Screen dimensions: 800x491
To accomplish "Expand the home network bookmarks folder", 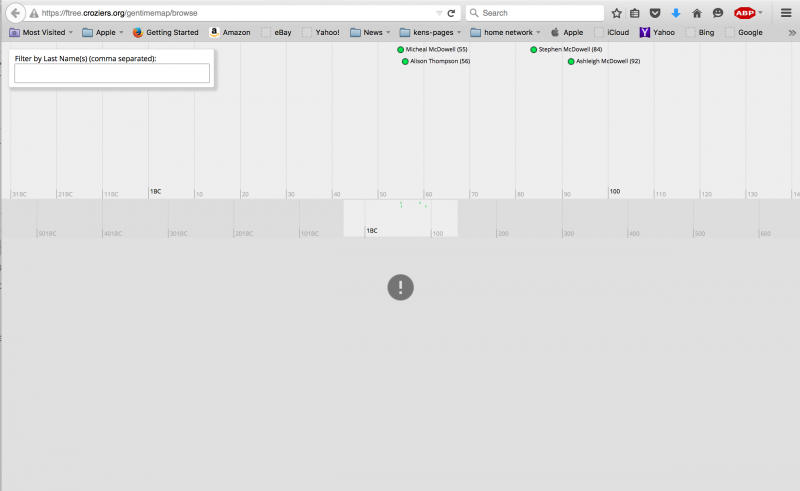I will 505,32.
